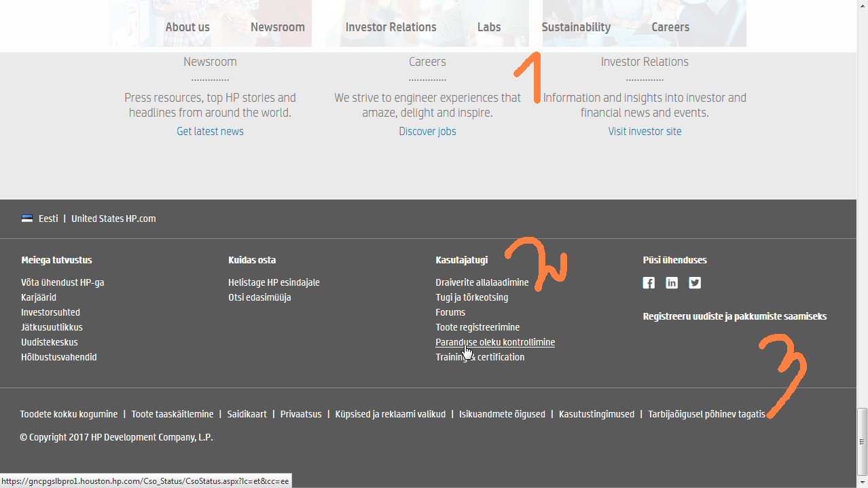Open the Saidikaart link

(247, 414)
